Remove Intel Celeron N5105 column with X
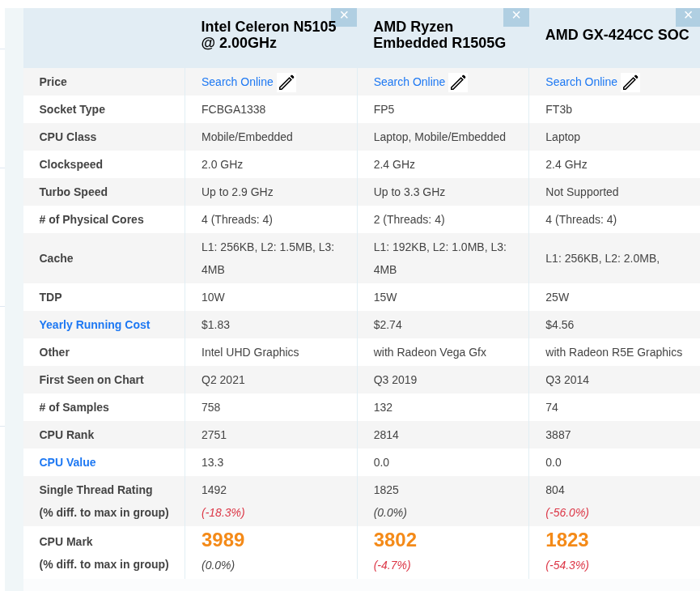700x591 pixels. pos(344,16)
